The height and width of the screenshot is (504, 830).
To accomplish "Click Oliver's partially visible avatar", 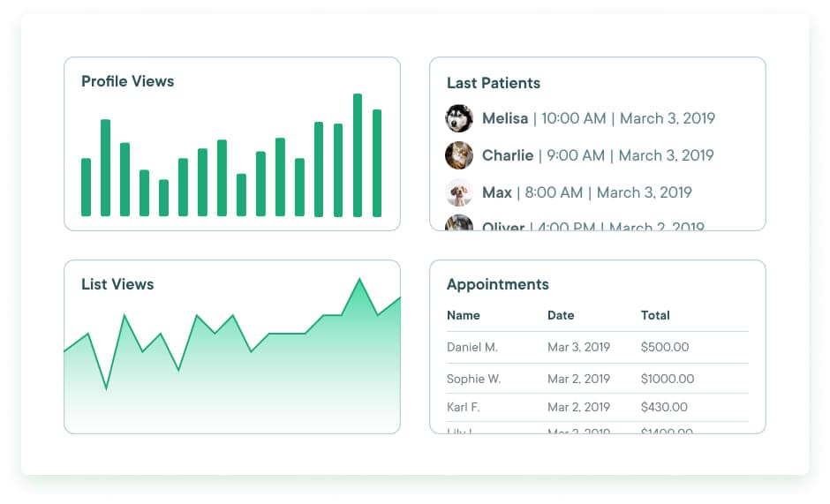I will (x=459, y=223).
